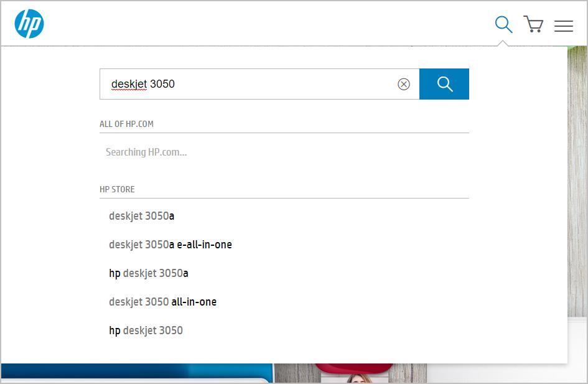This screenshot has width=588, height=384.
Task: Click the 'ALL OF HP.COM' heading
Action: coord(126,124)
